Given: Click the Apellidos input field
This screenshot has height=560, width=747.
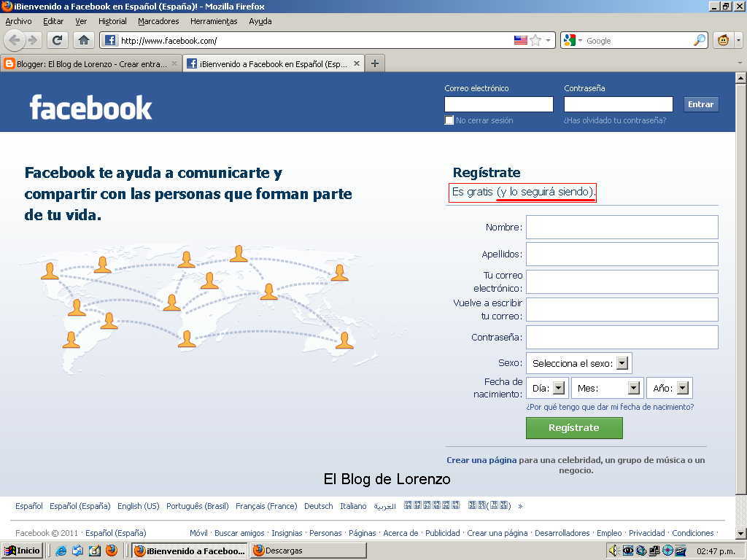Looking at the screenshot, I should [x=622, y=254].
